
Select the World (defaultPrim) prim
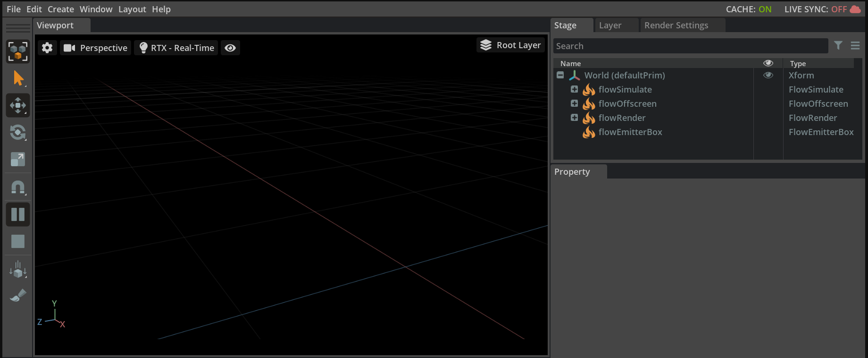pos(625,75)
